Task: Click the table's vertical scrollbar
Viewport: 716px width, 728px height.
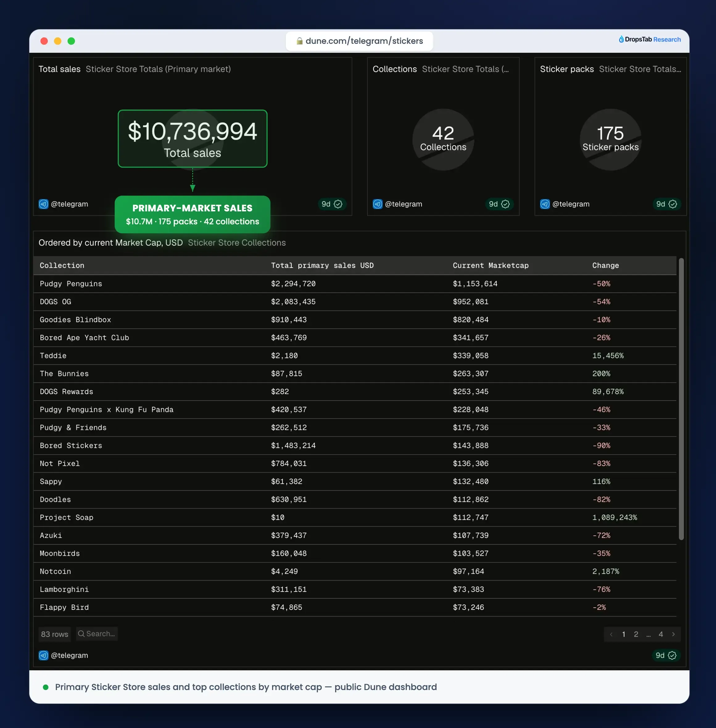Action: click(681, 399)
